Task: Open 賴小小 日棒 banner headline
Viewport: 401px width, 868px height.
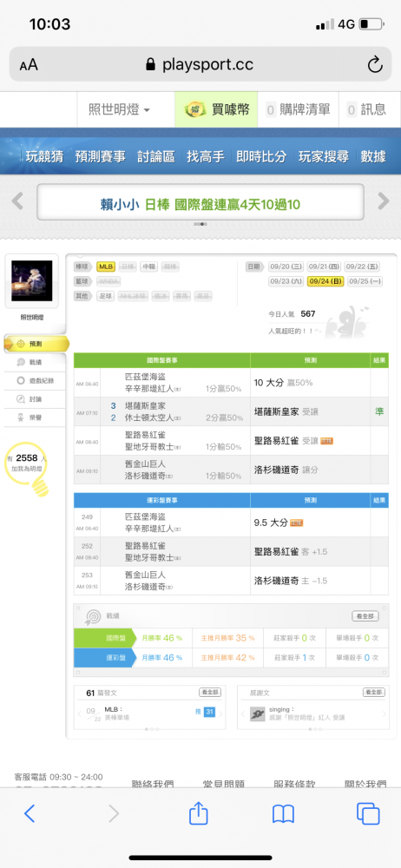Action: (200, 205)
